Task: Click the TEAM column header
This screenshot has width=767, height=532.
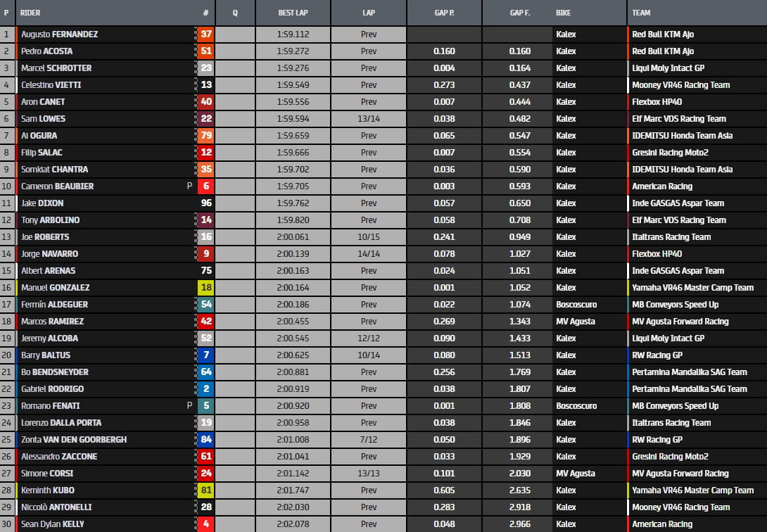Action: click(x=641, y=13)
